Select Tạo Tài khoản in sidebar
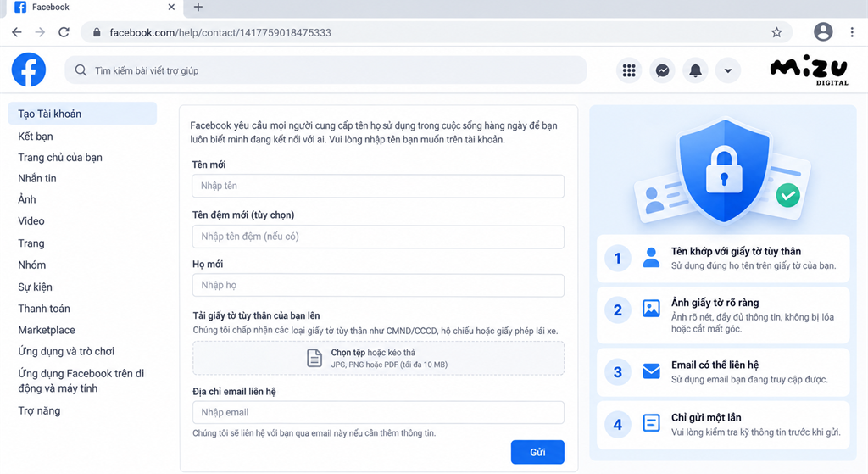 point(82,114)
